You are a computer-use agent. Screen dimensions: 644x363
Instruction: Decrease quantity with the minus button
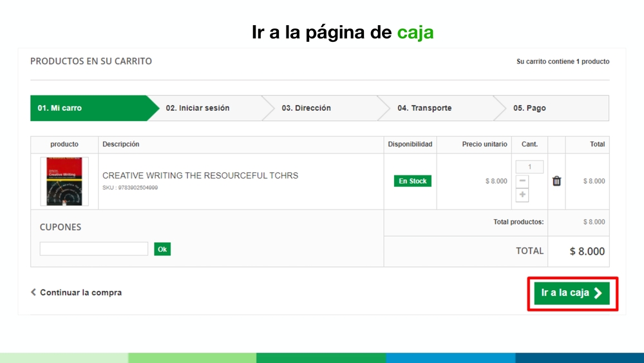click(x=522, y=181)
